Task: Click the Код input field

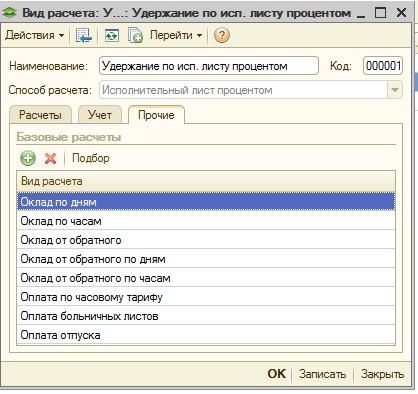Action: point(383,66)
